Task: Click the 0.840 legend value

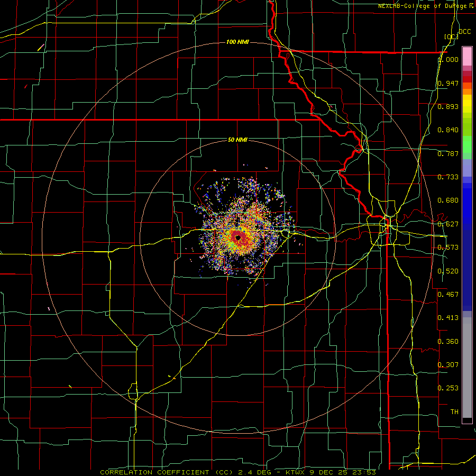Action: [x=448, y=130]
